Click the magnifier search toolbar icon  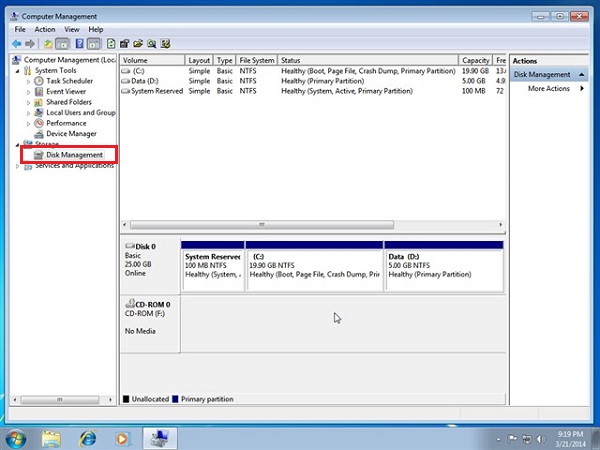tap(152, 44)
